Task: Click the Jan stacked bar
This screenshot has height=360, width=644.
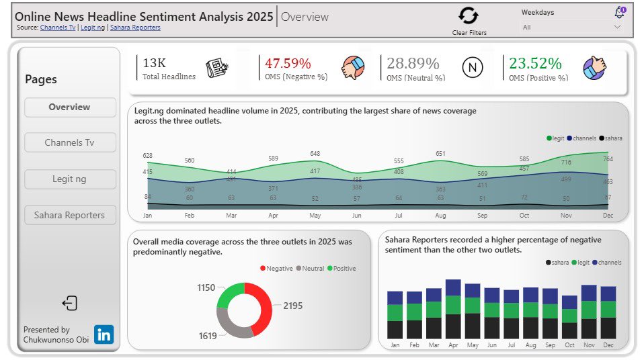Action: click(395, 315)
